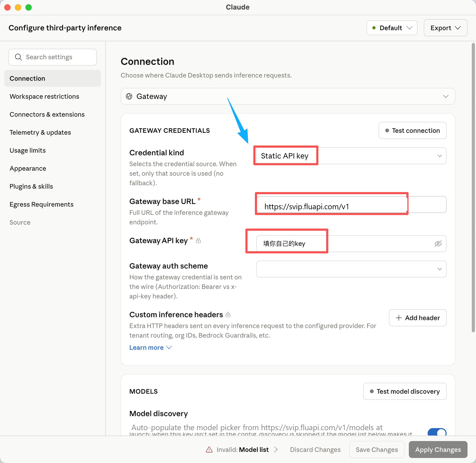Click the green macOS zoom button
Screen dimensions: 476x463
[x=29, y=7]
